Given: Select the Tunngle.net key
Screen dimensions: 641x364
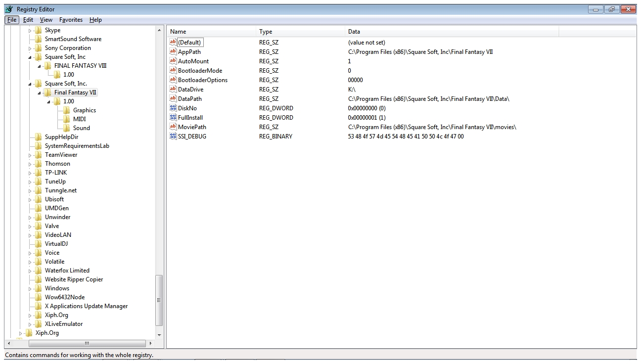Looking at the screenshot, I should point(61,190).
